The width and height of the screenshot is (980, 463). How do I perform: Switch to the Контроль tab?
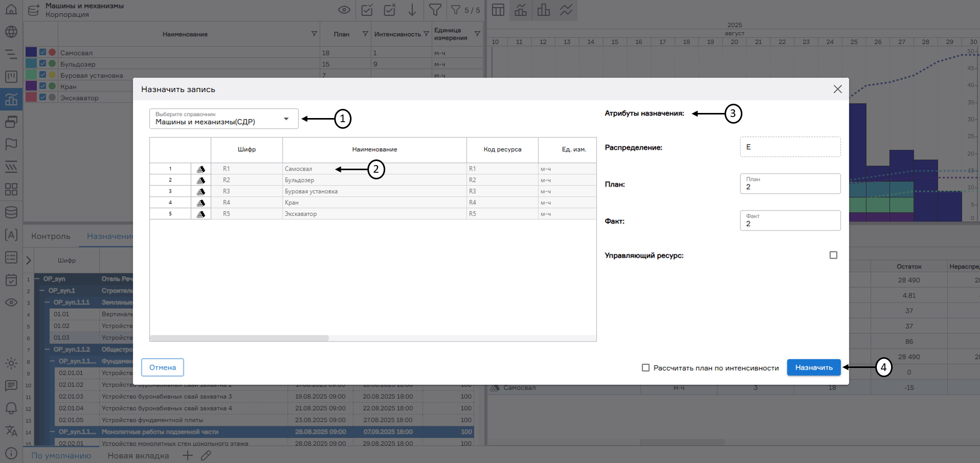[51, 236]
